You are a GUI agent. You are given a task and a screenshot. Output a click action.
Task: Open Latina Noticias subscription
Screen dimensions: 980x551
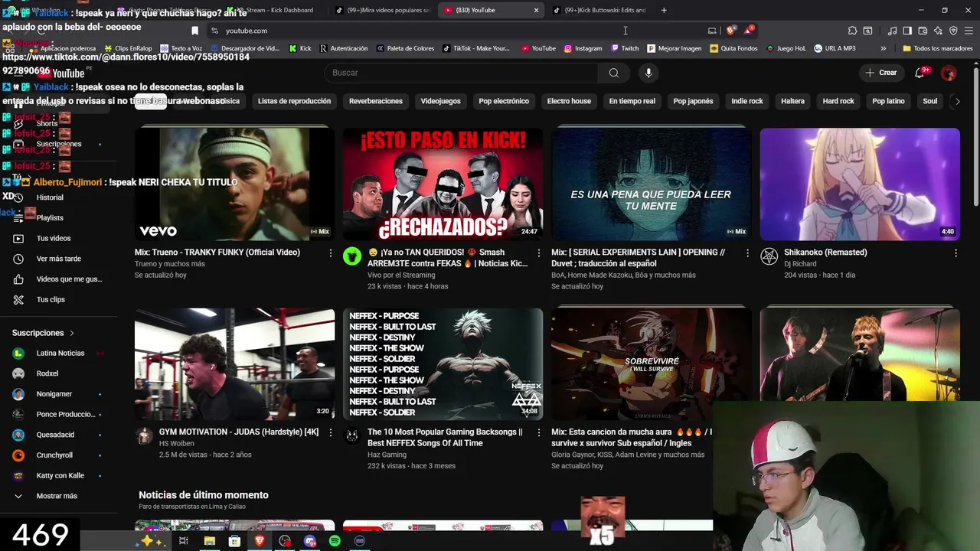[58, 353]
